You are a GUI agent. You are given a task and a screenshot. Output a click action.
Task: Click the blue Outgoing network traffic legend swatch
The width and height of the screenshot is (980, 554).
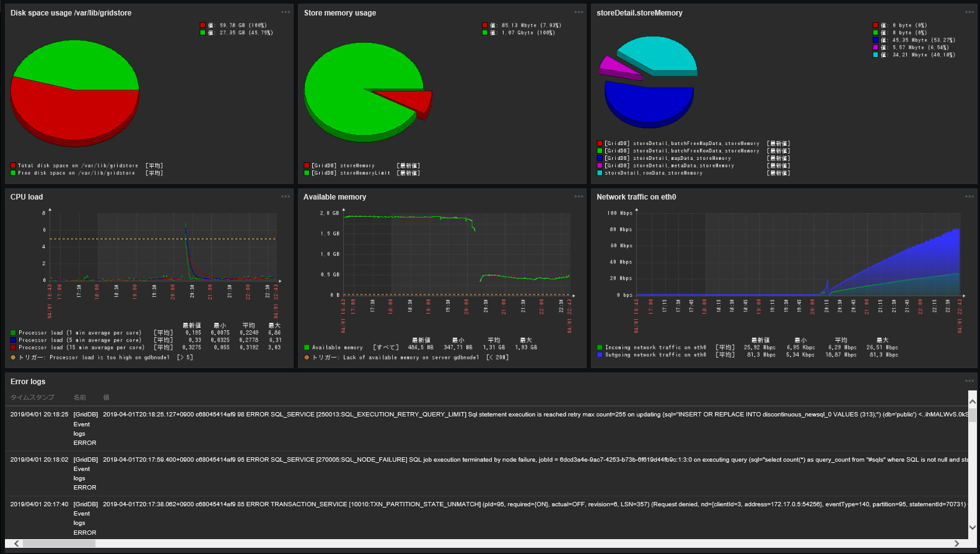click(x=600, y=355)
